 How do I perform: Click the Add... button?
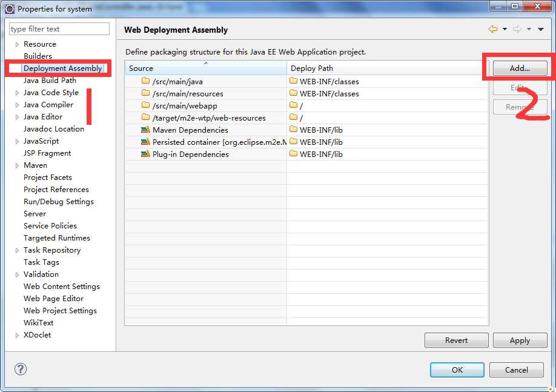(520, 68)
